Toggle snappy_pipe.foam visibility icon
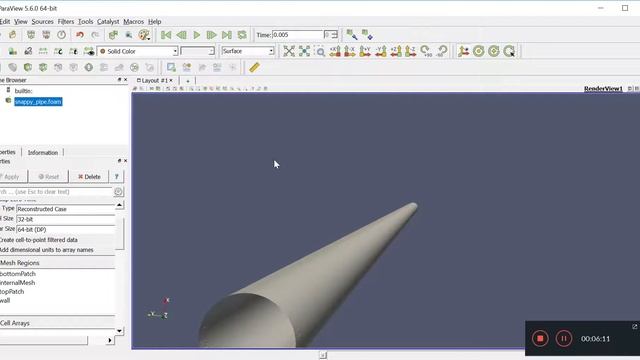The image size is (640, 360). tap(8, 101)
